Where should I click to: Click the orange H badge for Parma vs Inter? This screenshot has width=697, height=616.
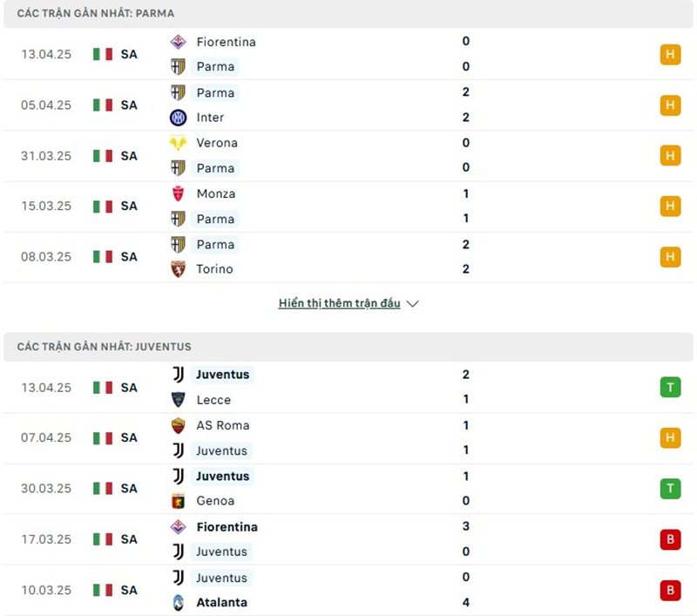(x=670, y=105)
